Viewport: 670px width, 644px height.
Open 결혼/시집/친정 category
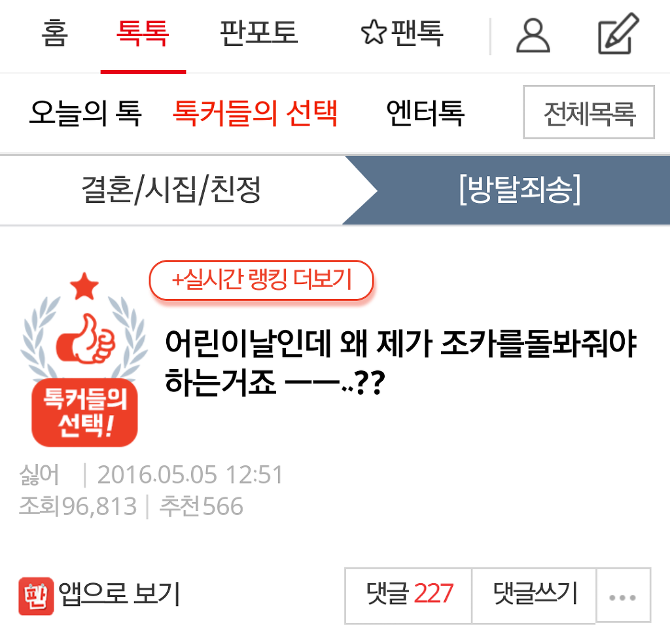click(x=171, y=190)
